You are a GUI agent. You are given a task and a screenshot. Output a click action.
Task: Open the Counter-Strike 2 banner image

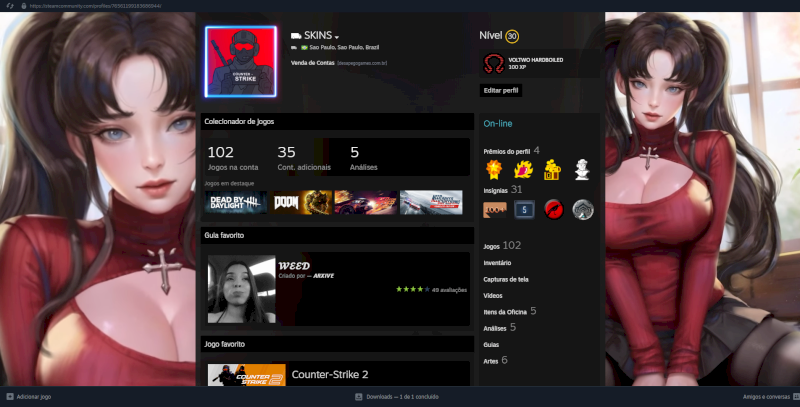246,375
